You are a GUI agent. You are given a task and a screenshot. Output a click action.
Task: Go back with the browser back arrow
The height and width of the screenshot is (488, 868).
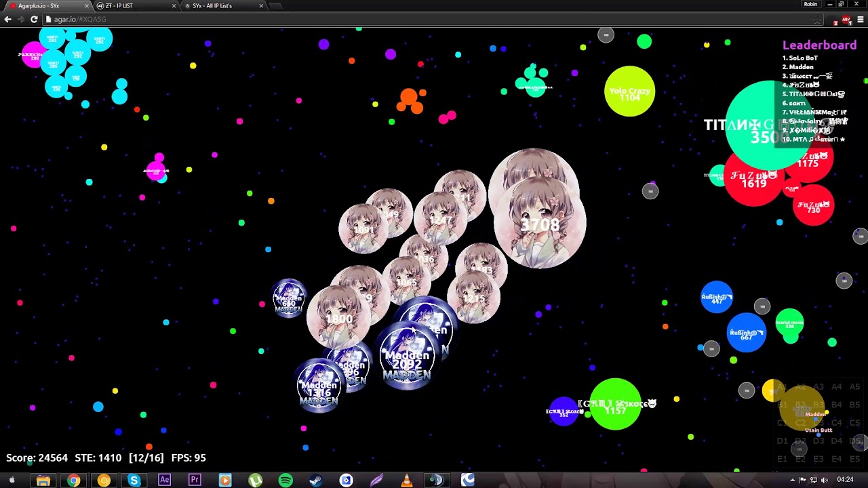click(7, 19)
